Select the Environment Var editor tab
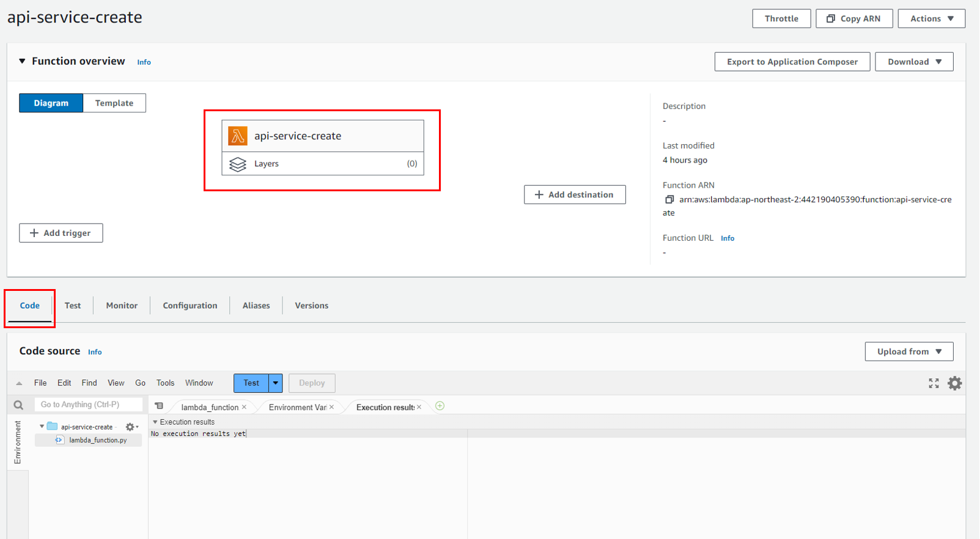980x539 pixels. click(298, 407)
